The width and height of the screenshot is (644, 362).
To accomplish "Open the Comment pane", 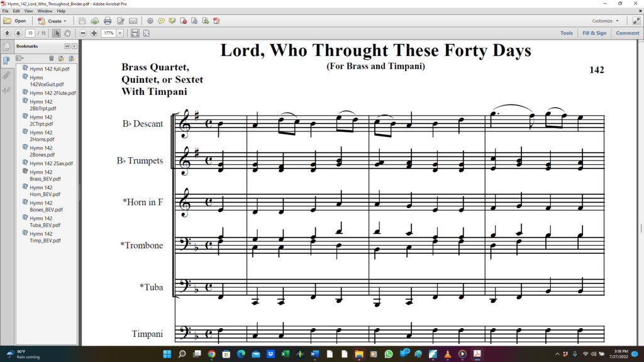I will [627, 33].
